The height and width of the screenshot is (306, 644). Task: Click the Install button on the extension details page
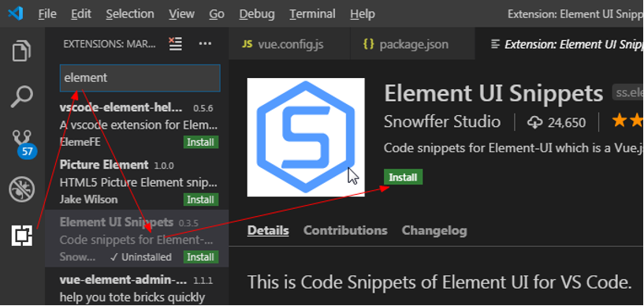point(403,177)
